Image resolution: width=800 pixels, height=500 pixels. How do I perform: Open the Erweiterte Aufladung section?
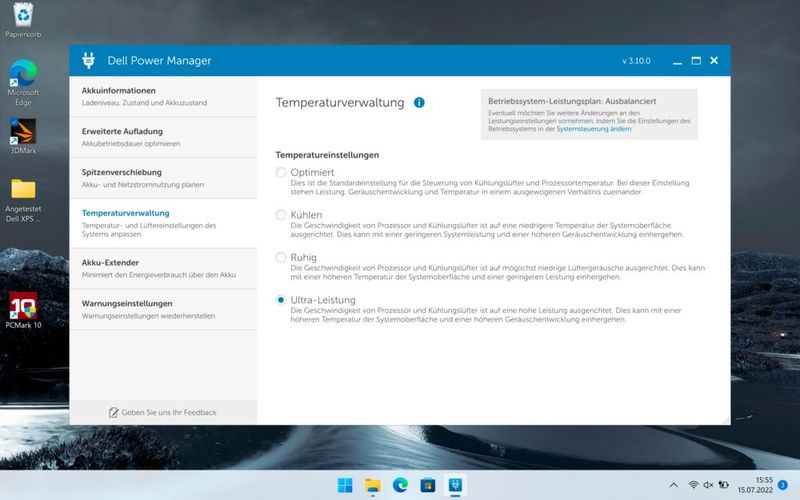point(163,137)
